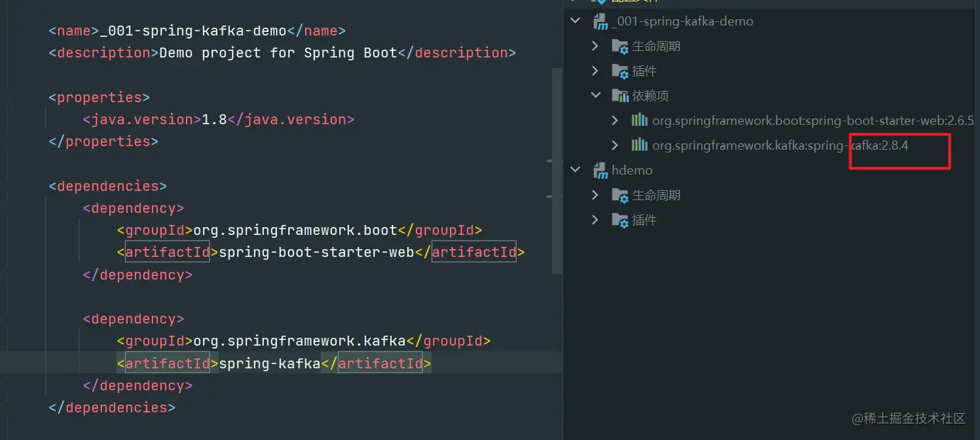Click the Maven module icon for _001-spring-kafka-demo
Image resolution: width=980 pixels, height=440 pixels.
point(601,21)
